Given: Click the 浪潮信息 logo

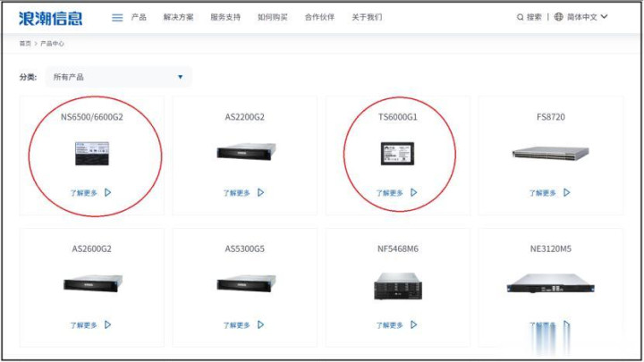Looking at the screenshot, I should [50, 18].
